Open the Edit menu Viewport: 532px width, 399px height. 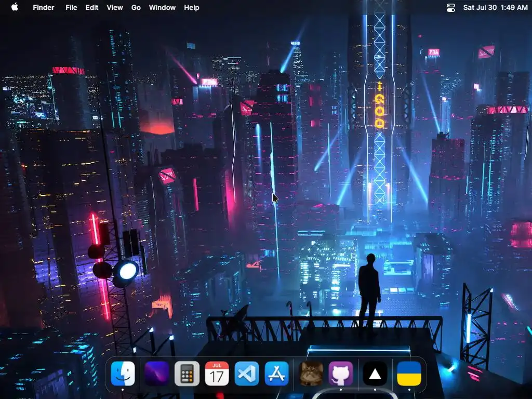tap(91, 7)
